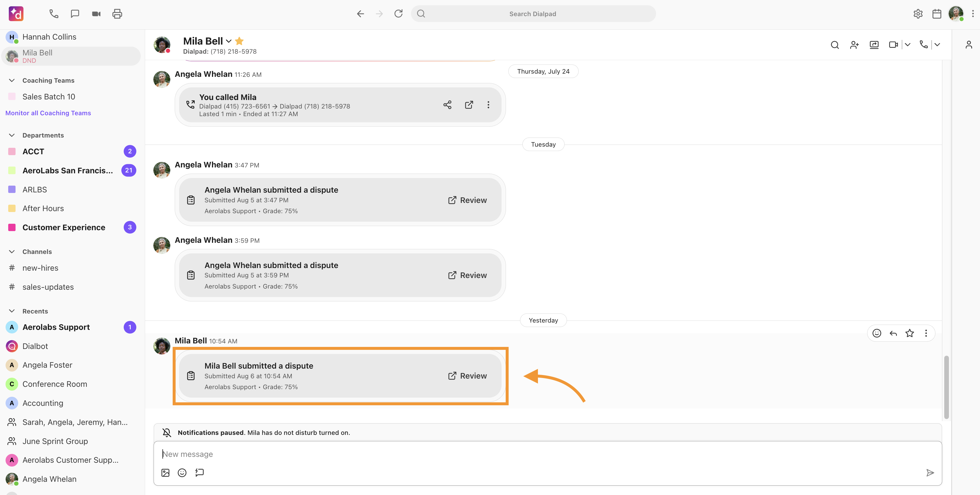Open the sales-updates channel

click(71, 287)
